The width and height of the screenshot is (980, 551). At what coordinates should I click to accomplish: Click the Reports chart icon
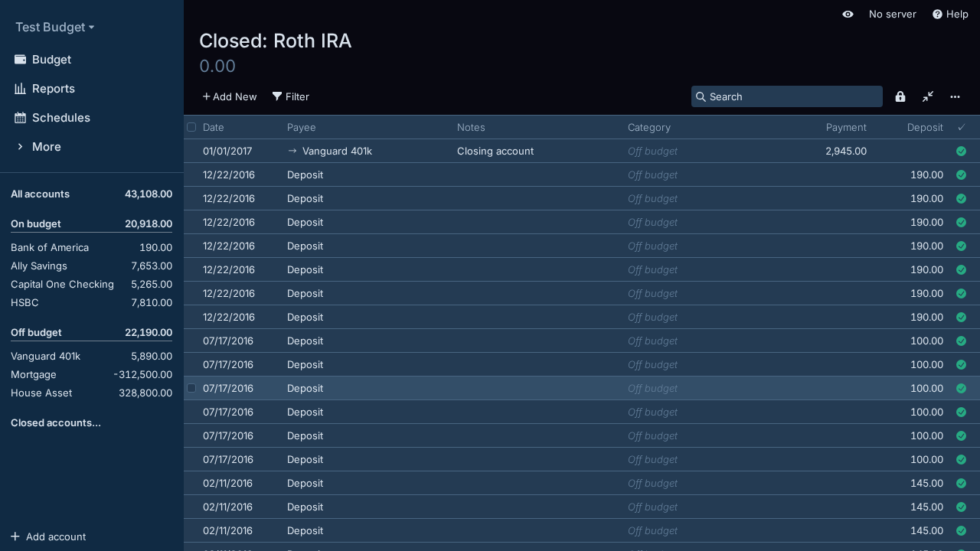coord(21,89)
